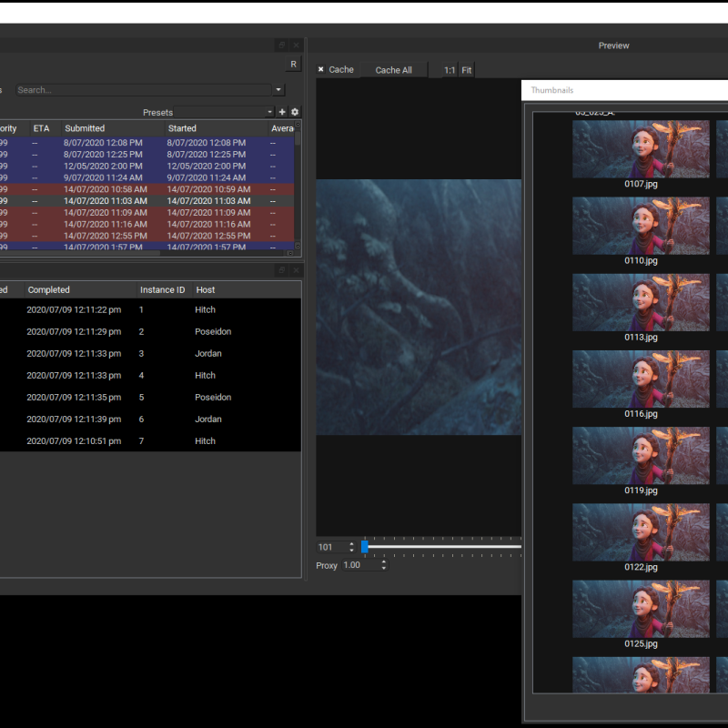The height and width of the screenshot is (728, 728).
Task: Select task instance 7 completed 12:10:51 pm
Action: point(150,440)
